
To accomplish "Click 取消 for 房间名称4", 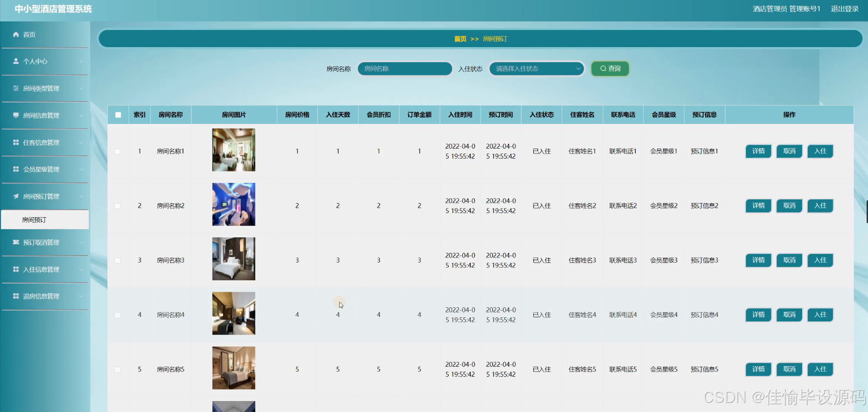I will [x=789, y=315].
